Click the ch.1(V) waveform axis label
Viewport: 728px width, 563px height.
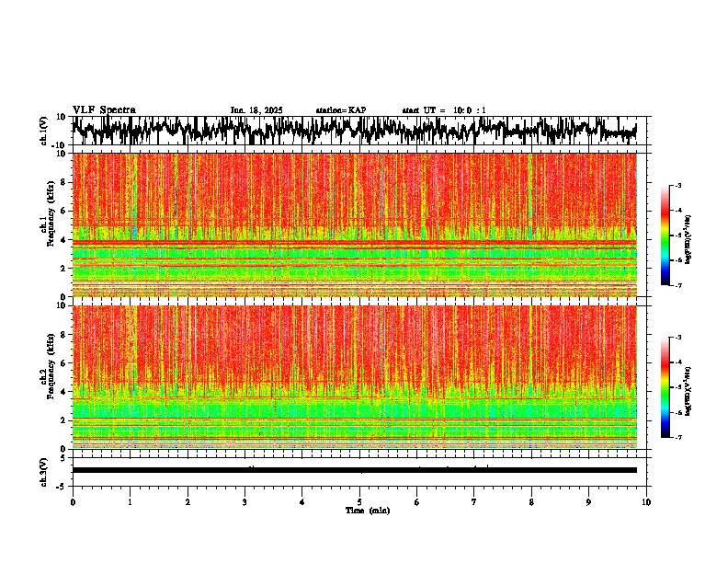pos(44,131)
